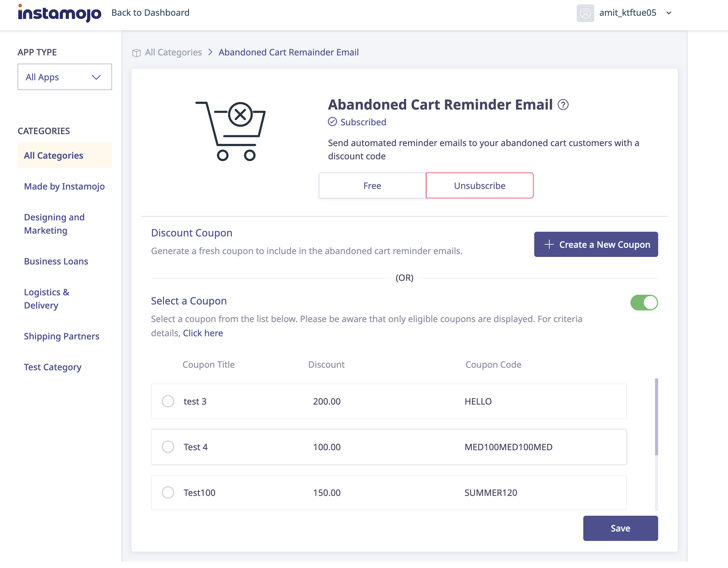Open the help tooltip beside Abandoned Cart Reminder Email
This screenshot has width=728, height=568.
click(564, 105)
